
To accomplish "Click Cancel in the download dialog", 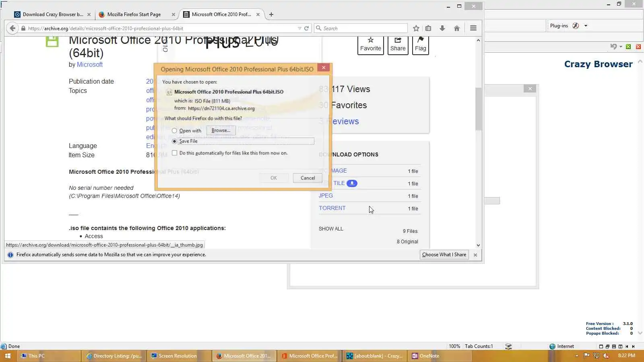I will (x=308, y=178).
